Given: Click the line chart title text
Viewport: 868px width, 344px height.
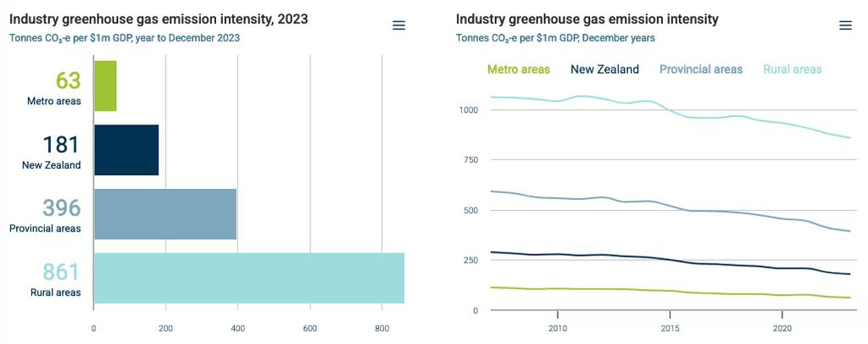Looking at the screenshot, I should (x=587, y=19).
